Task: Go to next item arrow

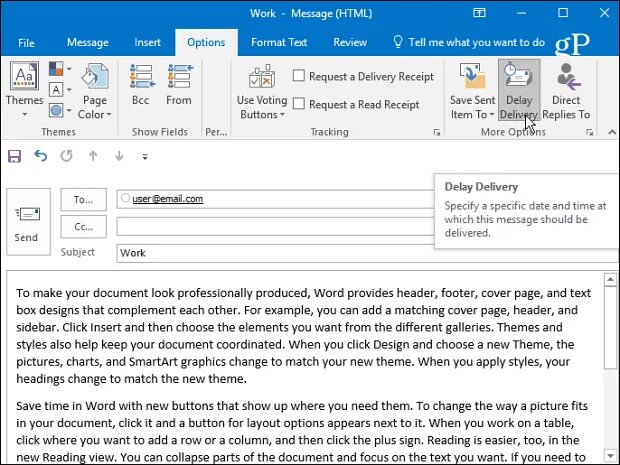Action: pyautogui.click(x=119, y=156)
